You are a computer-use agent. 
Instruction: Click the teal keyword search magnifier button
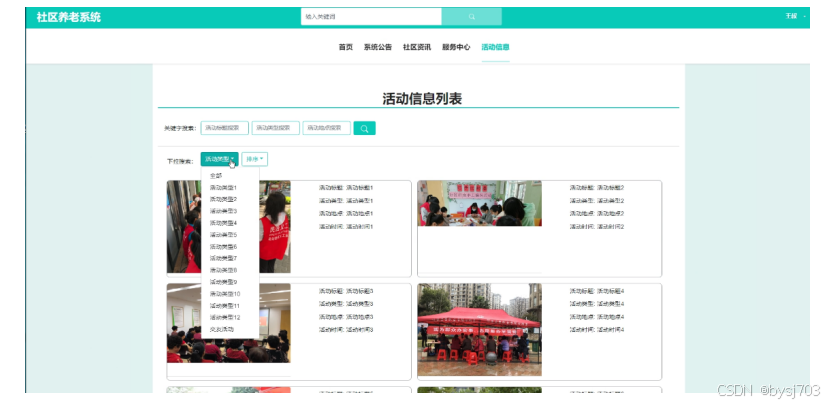(x=364, y=128)
